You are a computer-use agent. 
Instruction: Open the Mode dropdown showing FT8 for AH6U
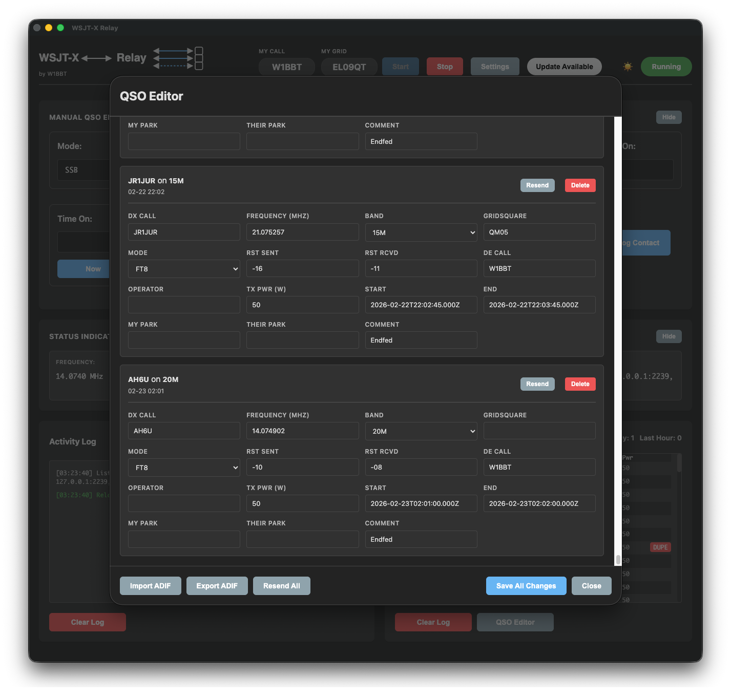pos(183,467)
